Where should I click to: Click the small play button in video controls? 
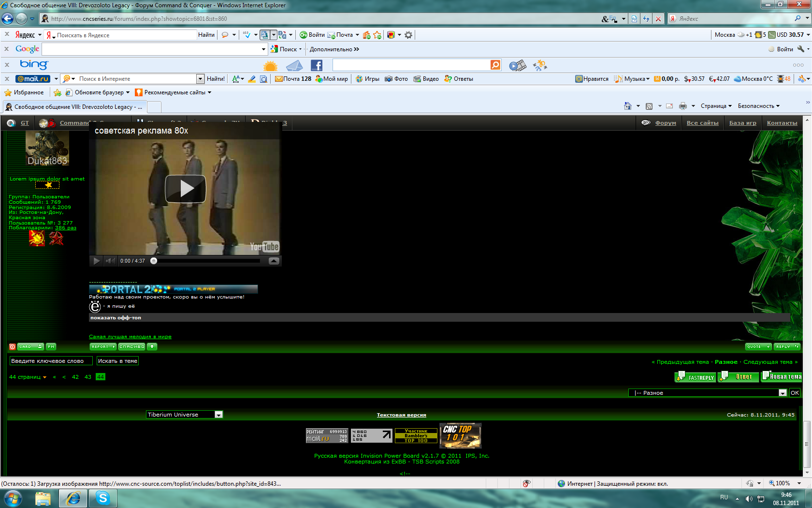coord(96,261)
